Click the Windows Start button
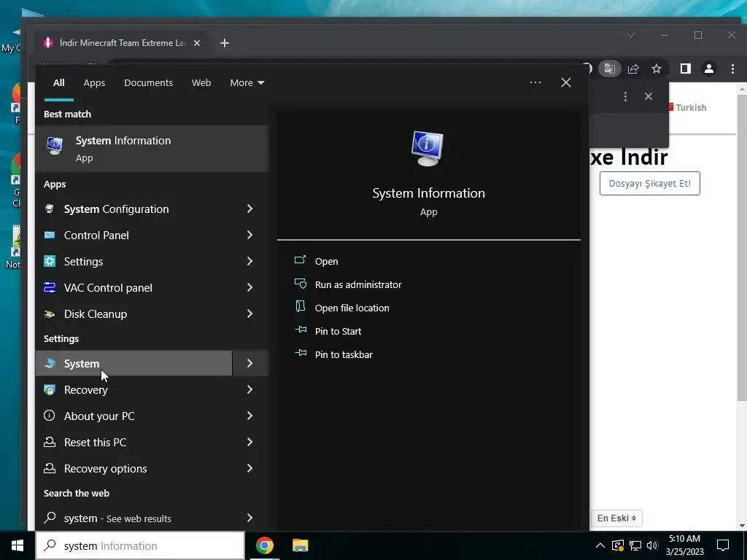 18,545
